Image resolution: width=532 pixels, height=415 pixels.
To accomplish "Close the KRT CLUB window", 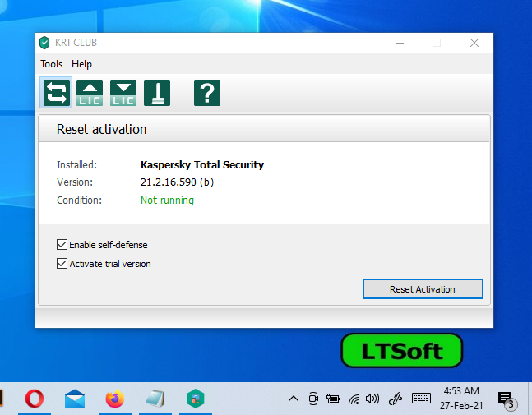I will (474, 43).
